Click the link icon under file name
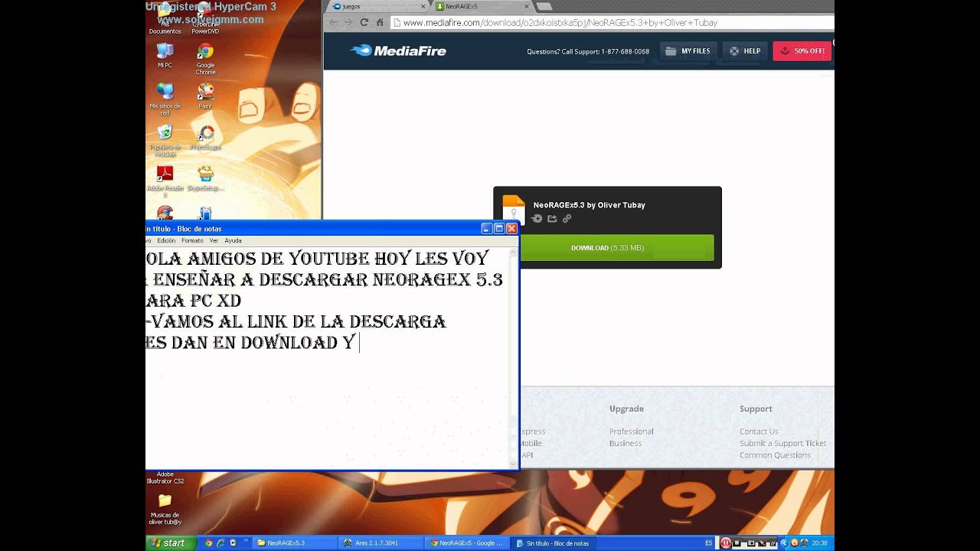980x551 pixels. [567, 218]
